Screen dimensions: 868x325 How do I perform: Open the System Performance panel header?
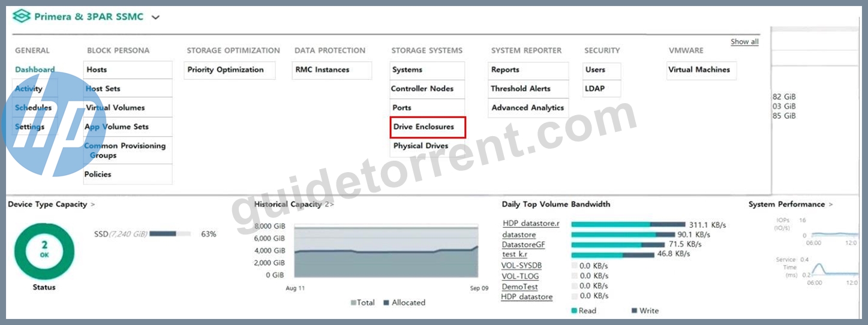pos(791,204)
